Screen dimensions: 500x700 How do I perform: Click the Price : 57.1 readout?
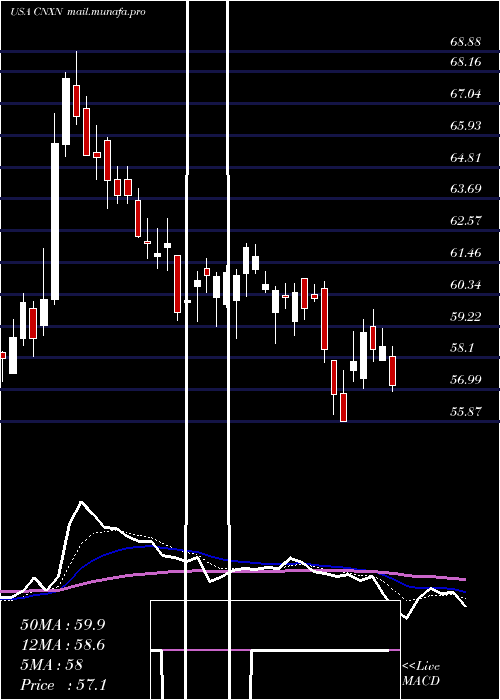pos(63,685)
